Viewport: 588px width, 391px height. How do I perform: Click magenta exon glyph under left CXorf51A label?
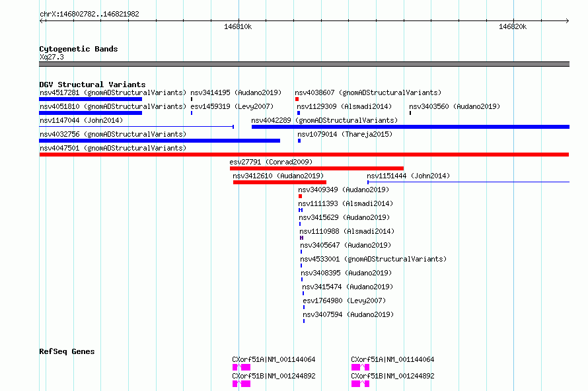tap(242, 367)
